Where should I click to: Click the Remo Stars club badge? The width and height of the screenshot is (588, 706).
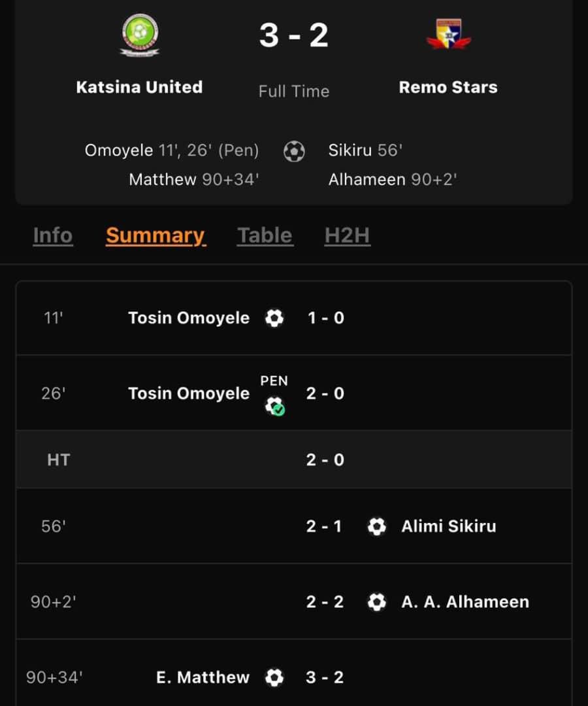[448, 33]
